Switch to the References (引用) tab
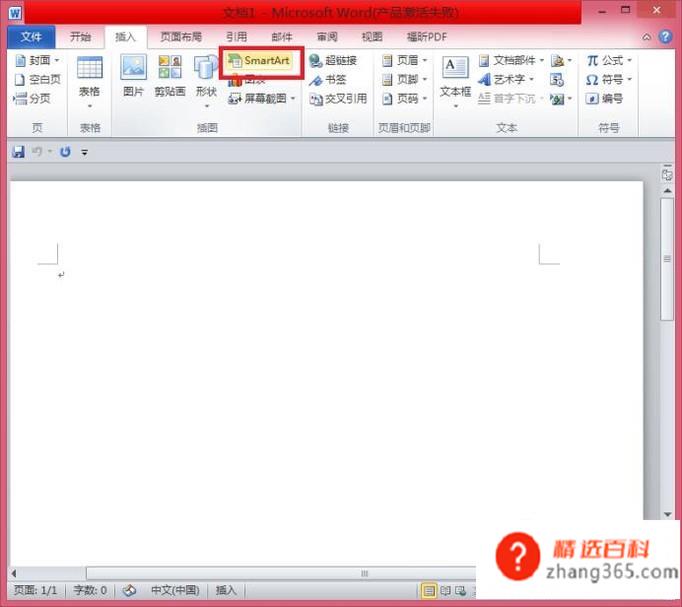Viewport: 682px width, 607px height. click(x=236, y=37)
